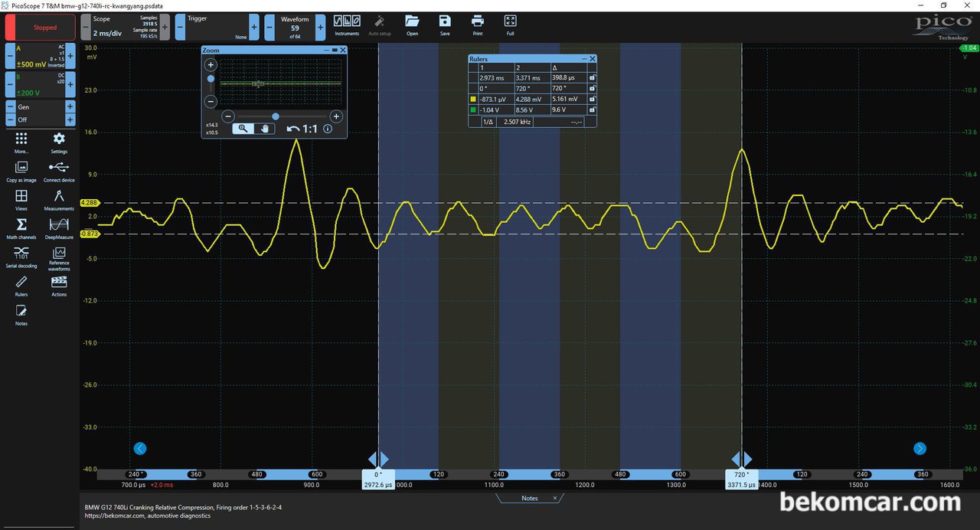
Task: Open the More tools grid
Action: click(x=21, y=142)
